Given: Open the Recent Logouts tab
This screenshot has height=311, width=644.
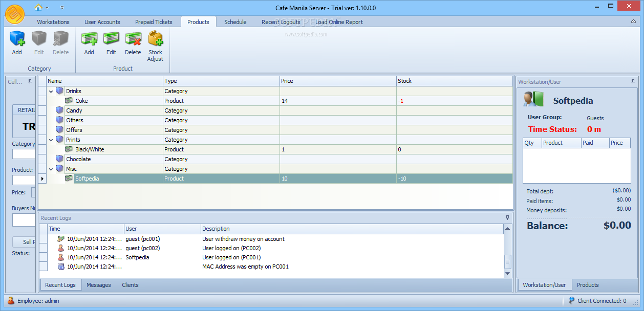Looking at the screenshot, I should (x=281, y=22).
